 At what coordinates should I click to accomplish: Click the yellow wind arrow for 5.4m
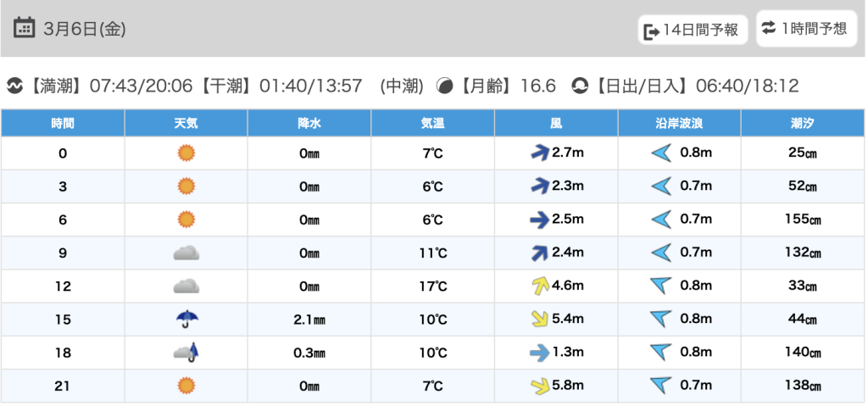pos(538,320)
